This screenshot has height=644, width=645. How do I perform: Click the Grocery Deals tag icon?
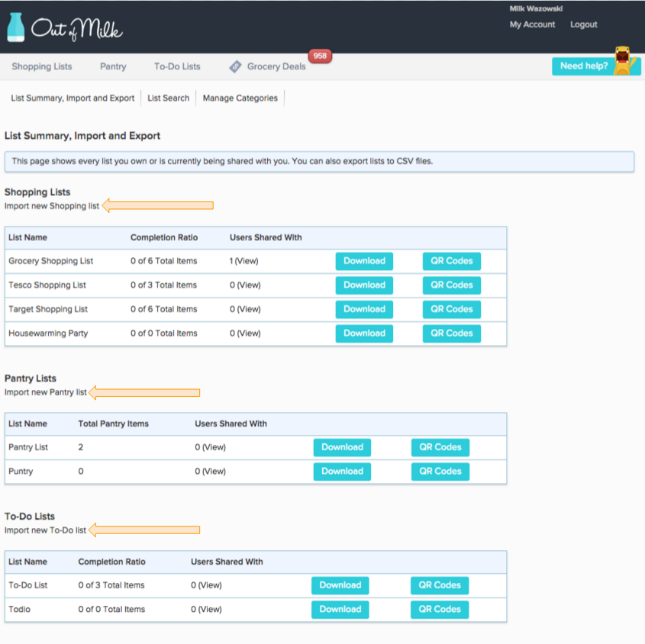click(x=235, y=66)
